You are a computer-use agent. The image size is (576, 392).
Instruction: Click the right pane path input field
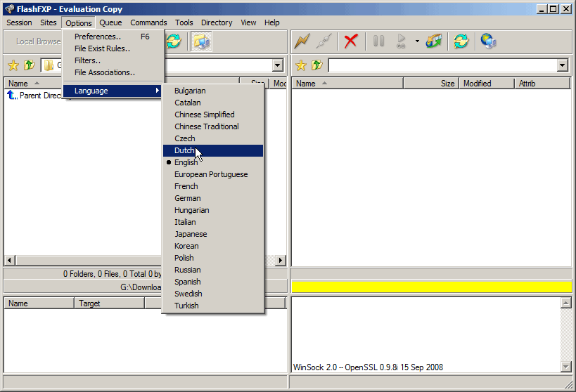coord(442,66)
